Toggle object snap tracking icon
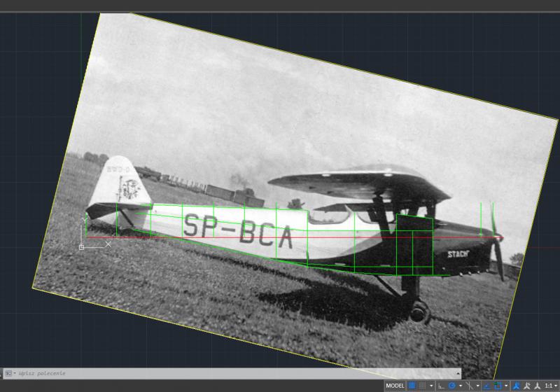The width and height of the screenshot is (560, 392). (x=487, y=386)
